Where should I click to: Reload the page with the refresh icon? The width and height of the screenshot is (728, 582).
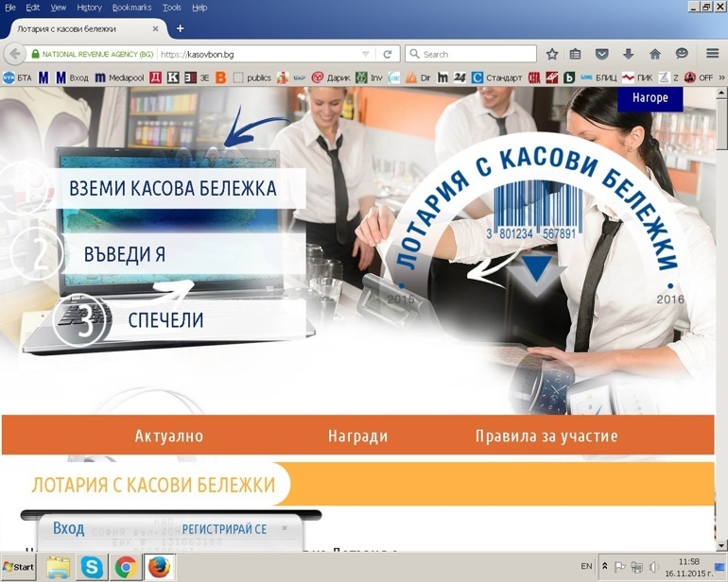pos(388,54)
